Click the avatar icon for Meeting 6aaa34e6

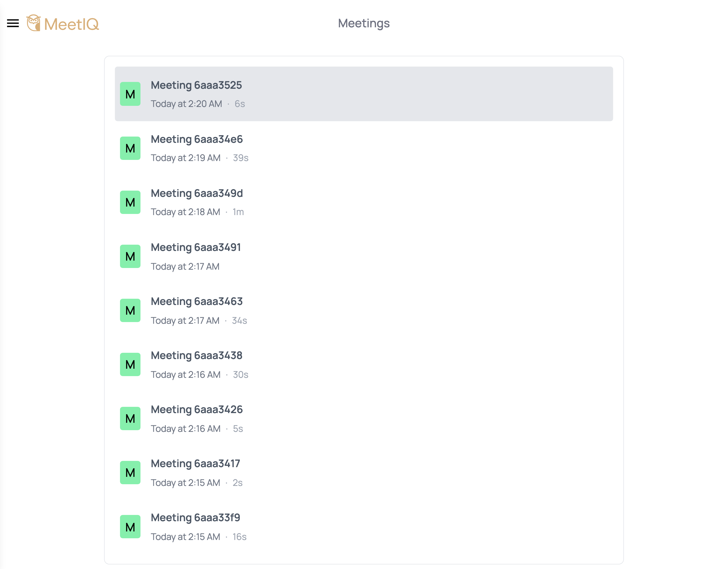130,148
